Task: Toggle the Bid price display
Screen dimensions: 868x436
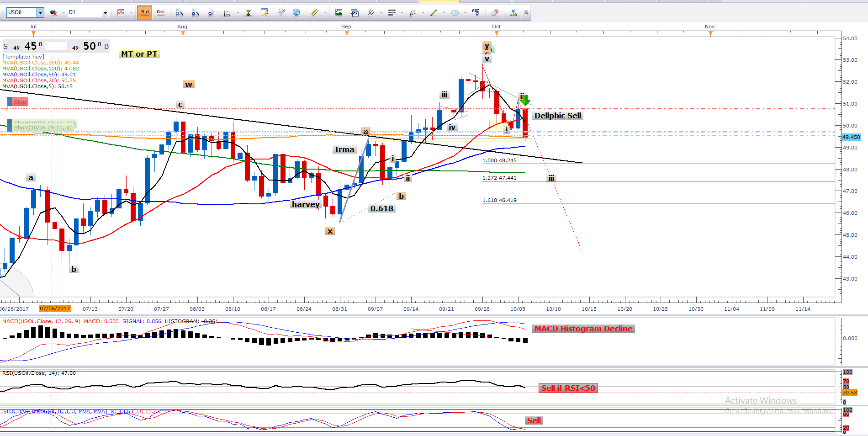Action: coord(145,12)
